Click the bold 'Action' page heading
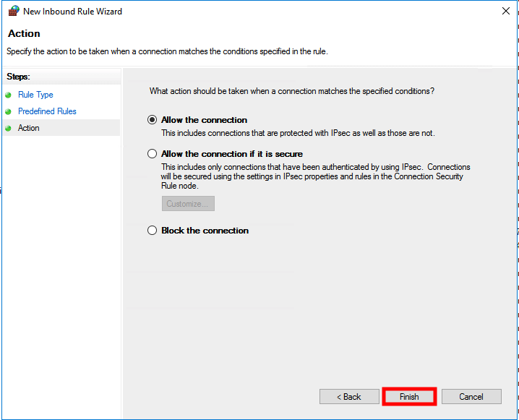The width and height of the screenshot is (519, 420). (24, 34)
